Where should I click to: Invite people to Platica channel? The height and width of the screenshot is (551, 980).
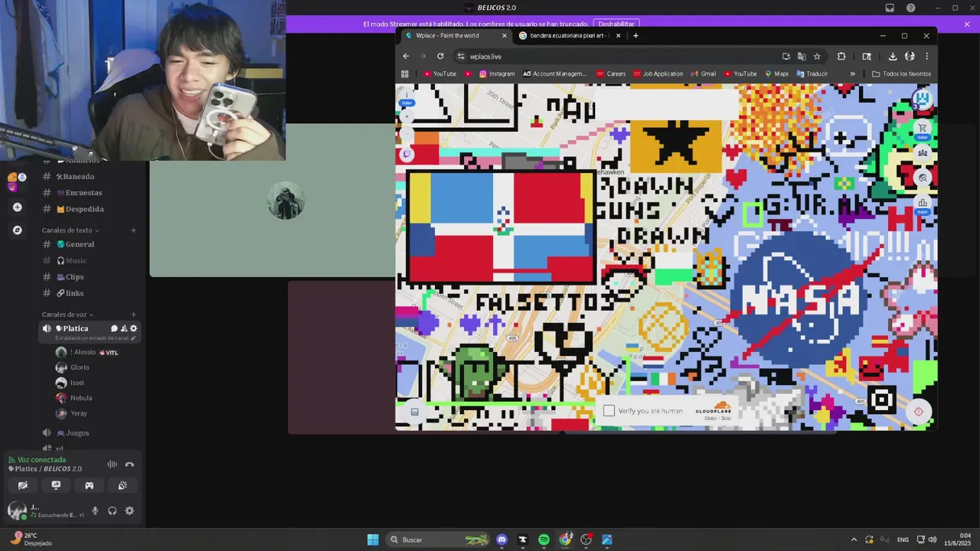click(124, 328)
